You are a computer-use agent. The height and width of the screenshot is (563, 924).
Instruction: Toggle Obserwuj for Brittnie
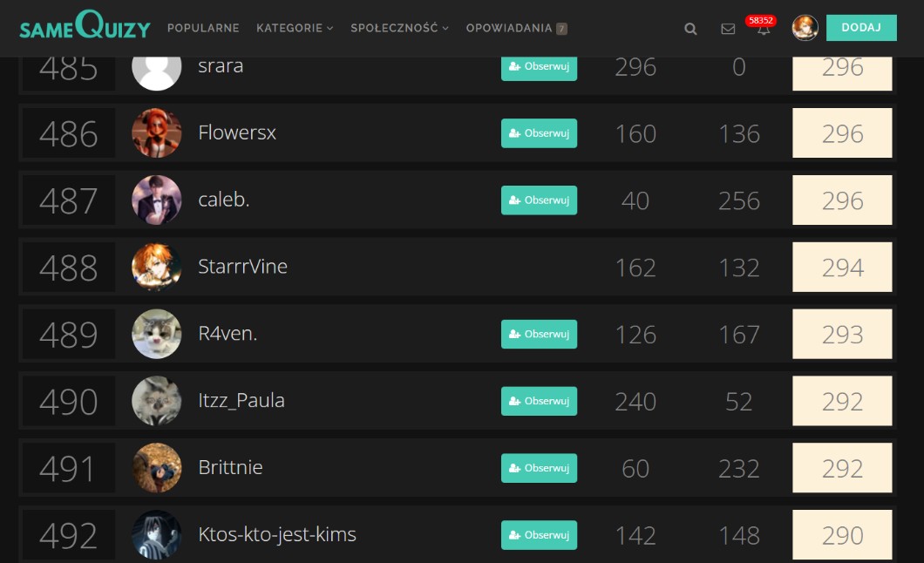(539, 468)
